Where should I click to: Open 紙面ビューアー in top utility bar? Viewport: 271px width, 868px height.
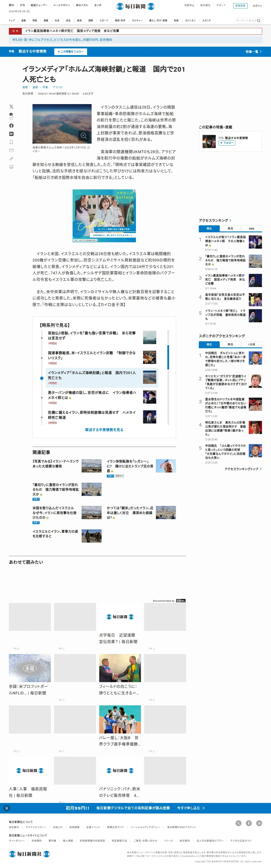click(39, 5)
